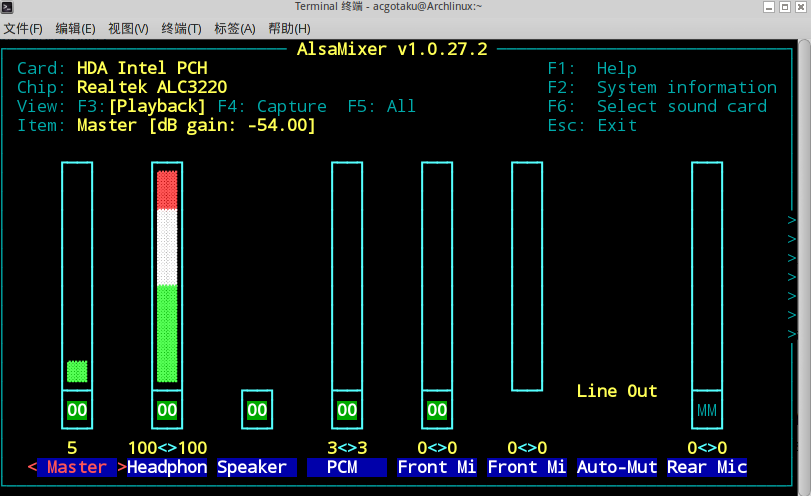The height and width of the screenshot is (496, 811).
Task: Click the HDA Intel PCH card name
Action: 142,68
